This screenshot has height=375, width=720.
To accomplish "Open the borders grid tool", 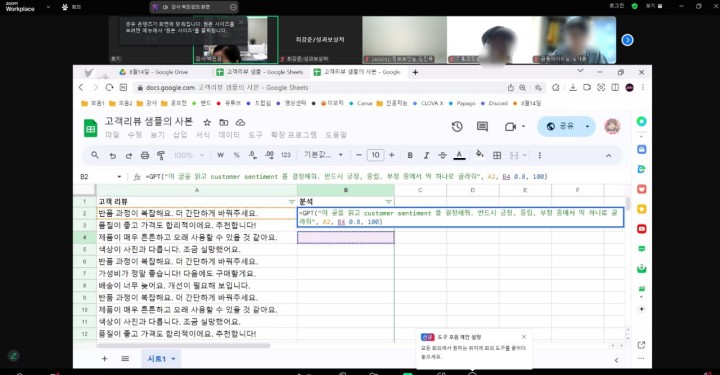I will [x=497, y=155].
